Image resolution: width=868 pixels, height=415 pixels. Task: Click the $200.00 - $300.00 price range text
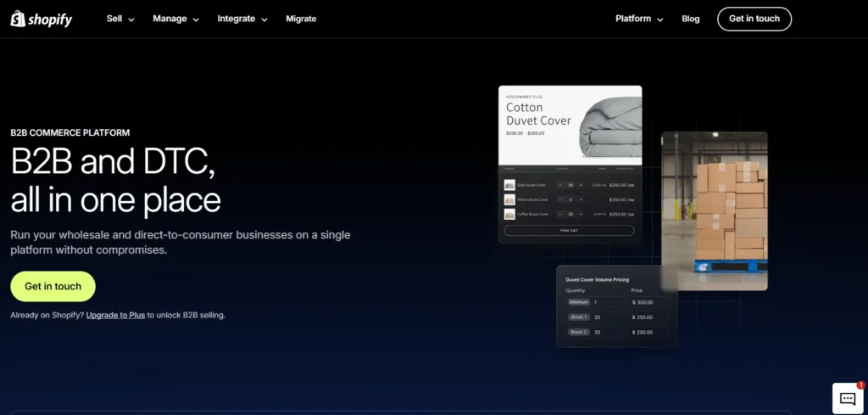(525, 133)
